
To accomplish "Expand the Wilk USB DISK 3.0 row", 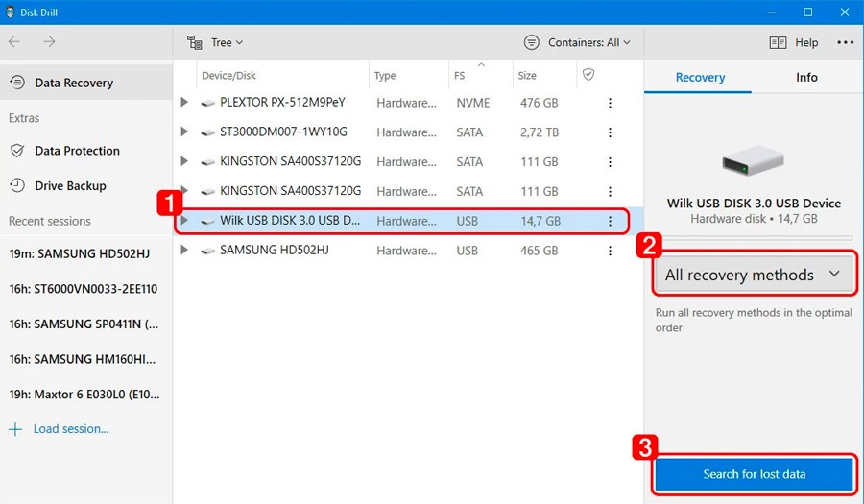I will 184,221.
